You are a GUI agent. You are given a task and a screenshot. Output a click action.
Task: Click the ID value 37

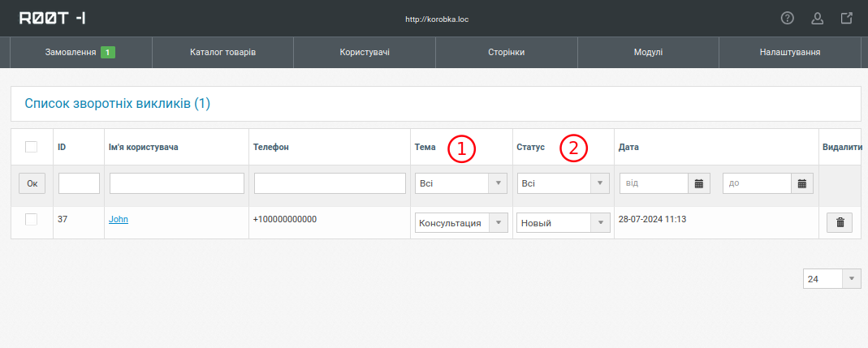[62, 219]
